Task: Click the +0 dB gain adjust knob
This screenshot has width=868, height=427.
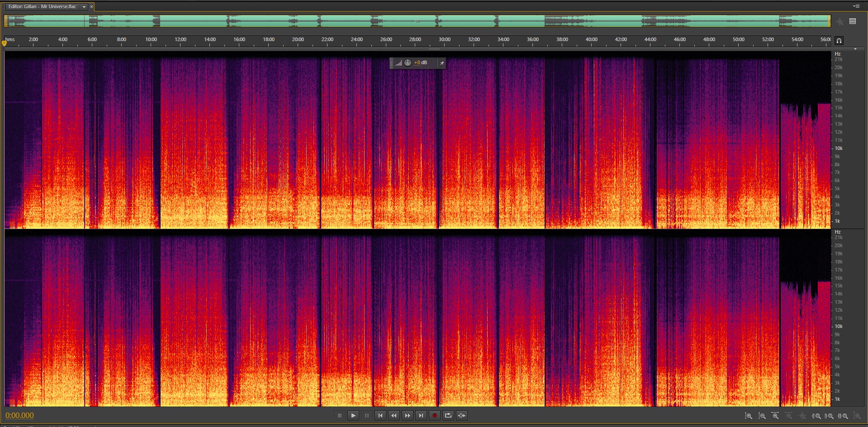Action: pos(408,63)
